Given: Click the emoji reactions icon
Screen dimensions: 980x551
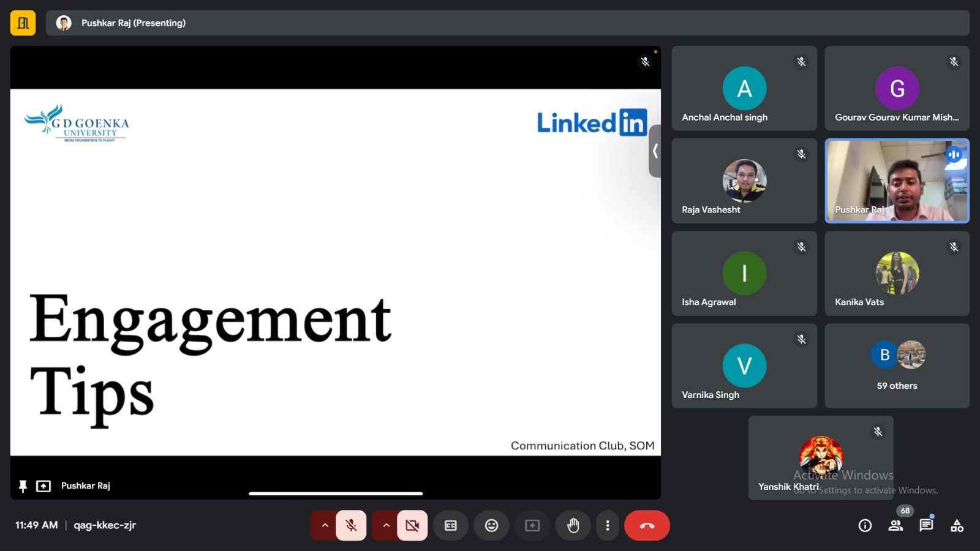Looking at the screenshot, I should [x=491, y=525].
